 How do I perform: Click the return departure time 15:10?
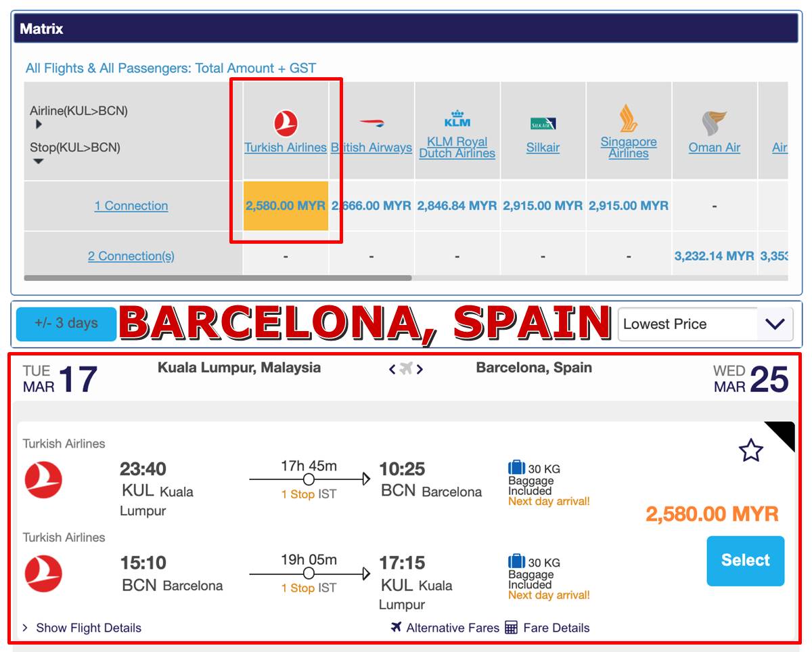tap(143, 563)
